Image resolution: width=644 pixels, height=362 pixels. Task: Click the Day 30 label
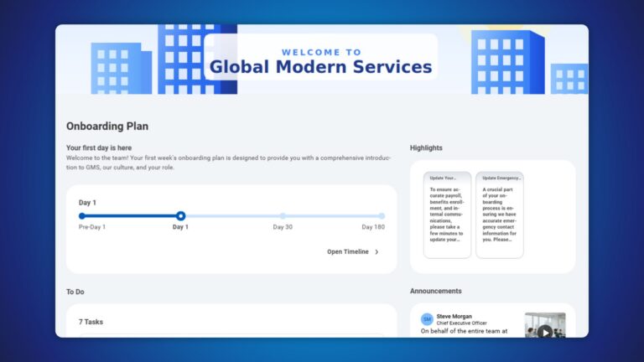tap(283, 227)
